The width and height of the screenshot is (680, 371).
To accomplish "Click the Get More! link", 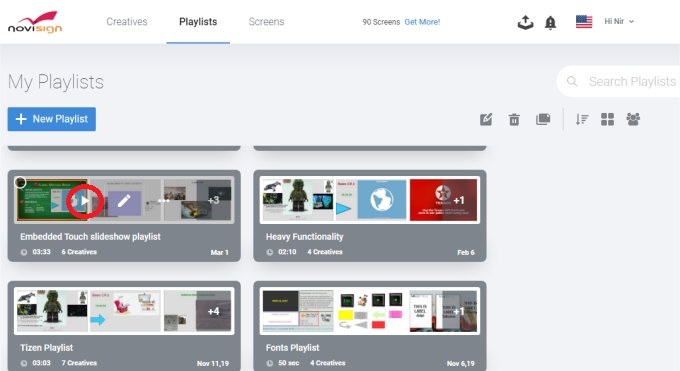I will (422, 22).
